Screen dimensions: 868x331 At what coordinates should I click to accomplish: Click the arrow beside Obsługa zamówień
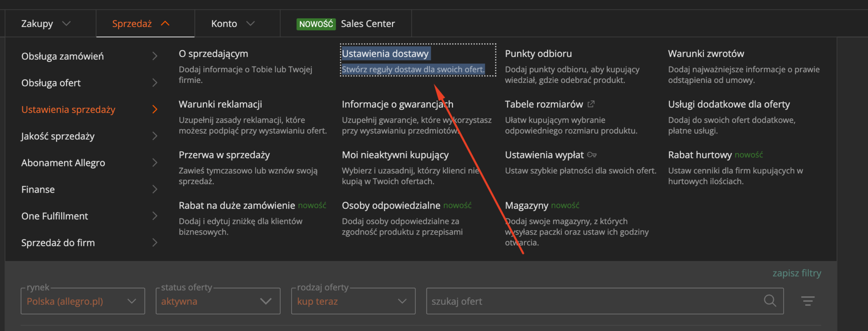click(x=155, y=56)
